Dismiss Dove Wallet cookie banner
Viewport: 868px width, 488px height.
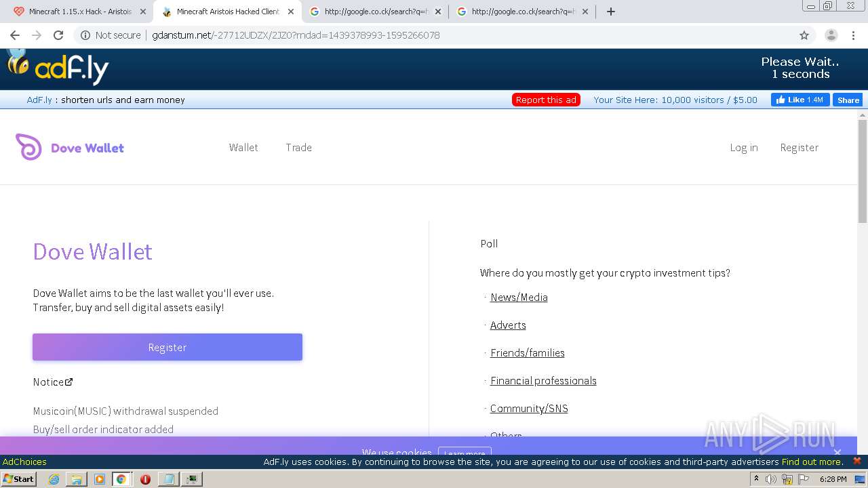837,452
